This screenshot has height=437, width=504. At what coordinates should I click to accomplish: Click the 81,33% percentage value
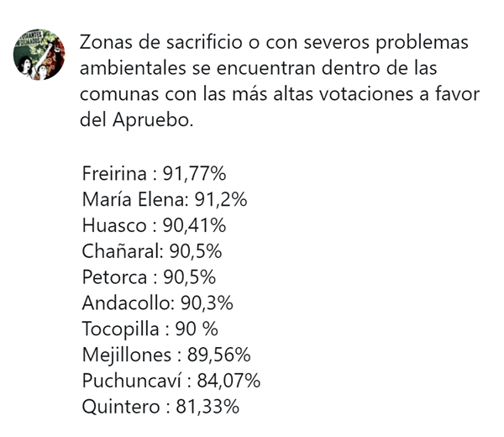[x=209, y=408]
